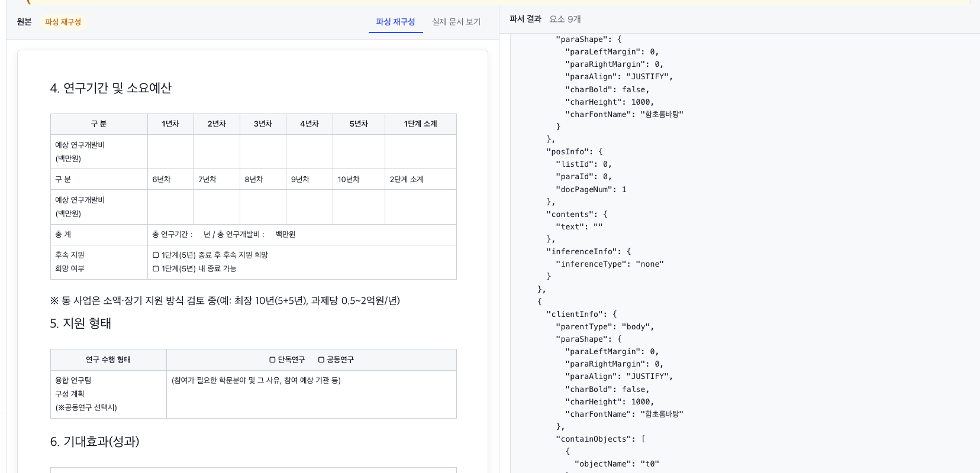Screen dimensions: 980x473
Task: Check 1단계(5년) 내 종료 가능 option
Action: click(x=156, y=269)
